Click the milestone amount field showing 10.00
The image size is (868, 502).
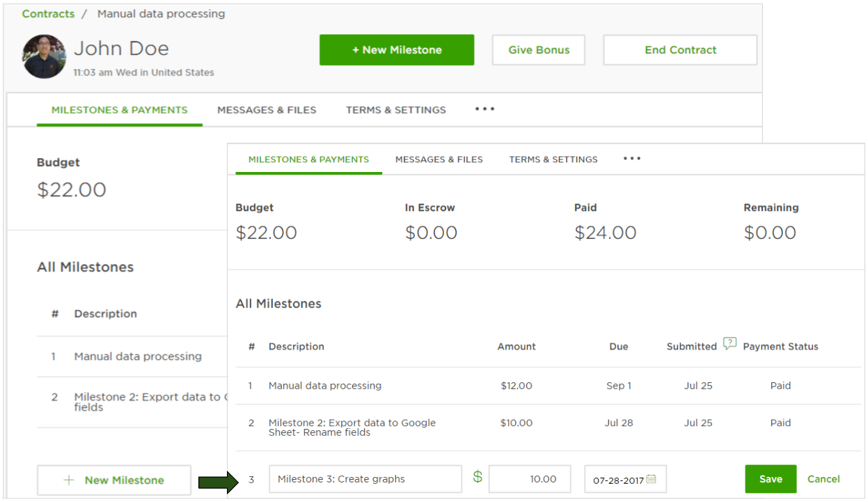click(x=529, y=479)
